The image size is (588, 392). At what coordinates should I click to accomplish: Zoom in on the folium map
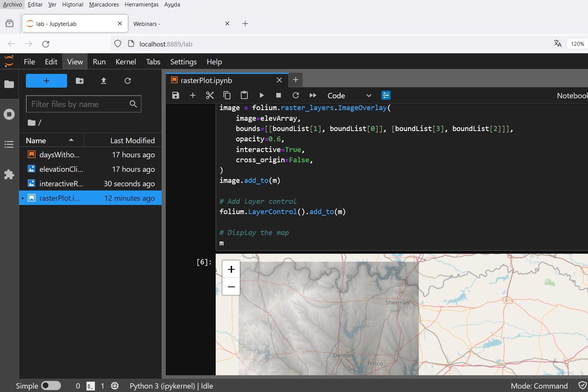[x=231, y=269]
